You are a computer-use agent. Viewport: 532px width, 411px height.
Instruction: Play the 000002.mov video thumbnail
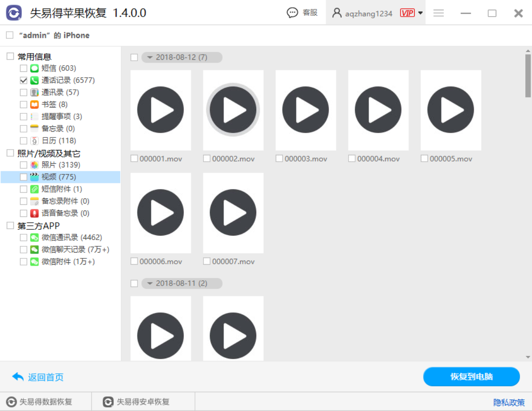point(233,110)
